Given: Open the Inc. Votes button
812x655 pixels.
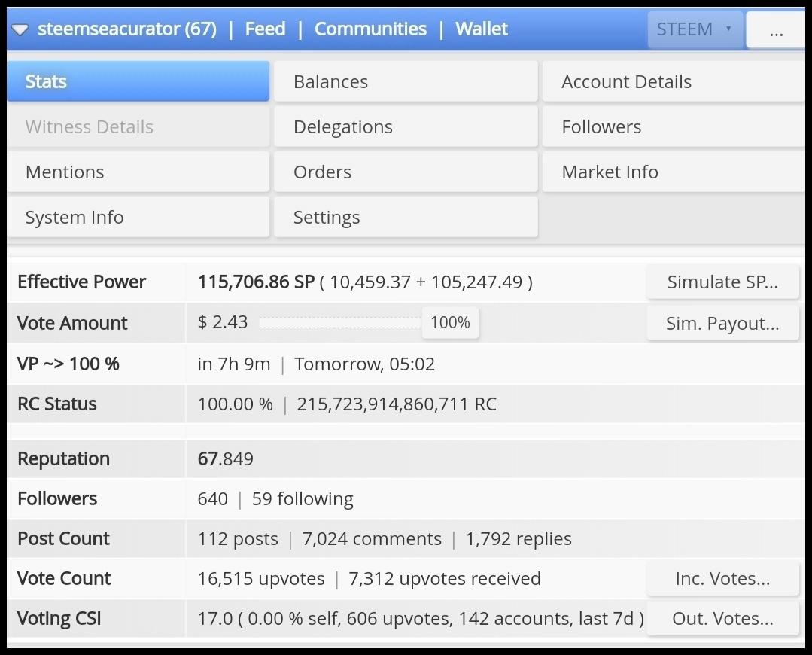Looking at the screenshot, I should pos(722,578).
